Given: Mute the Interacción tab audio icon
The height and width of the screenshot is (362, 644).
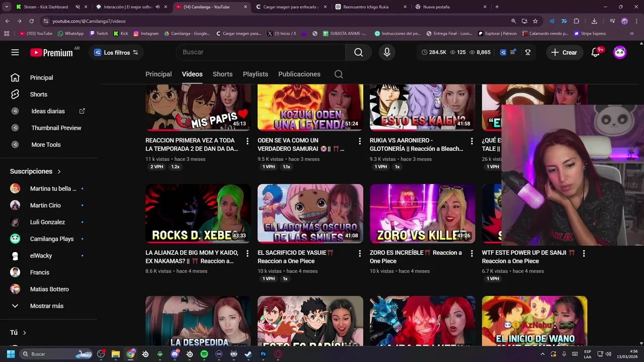Looking at the screenshot, I should (157, 7).
